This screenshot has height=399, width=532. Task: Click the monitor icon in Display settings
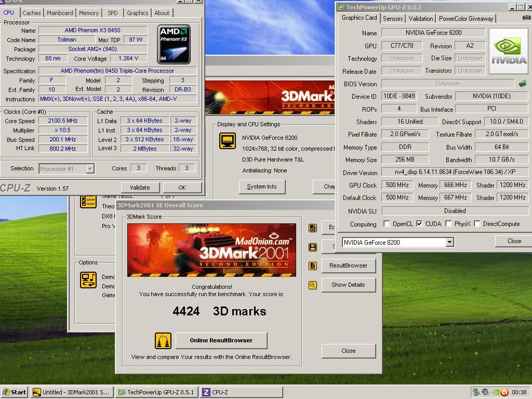click(228, 141)
